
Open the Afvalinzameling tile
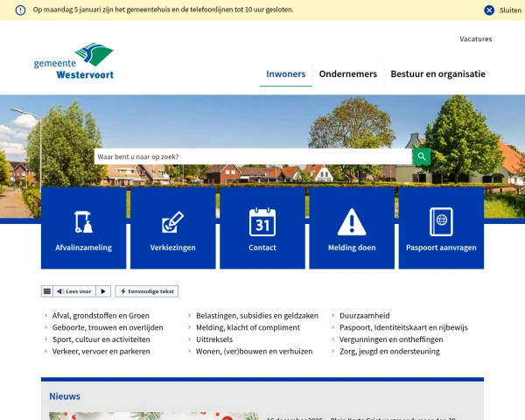point(84,228)
